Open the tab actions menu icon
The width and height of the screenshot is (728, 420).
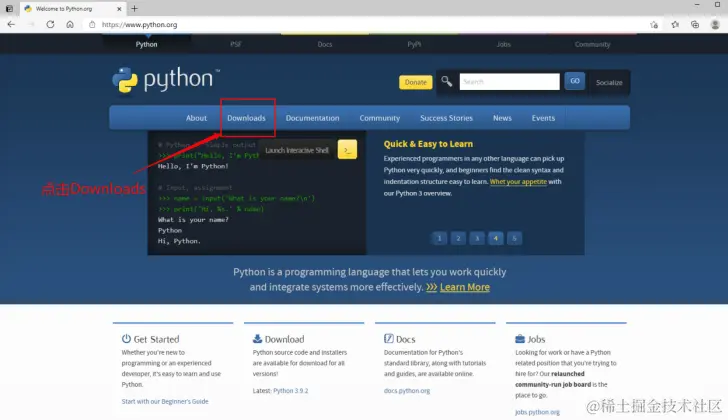pyautogui.click(x=9, y=8)
